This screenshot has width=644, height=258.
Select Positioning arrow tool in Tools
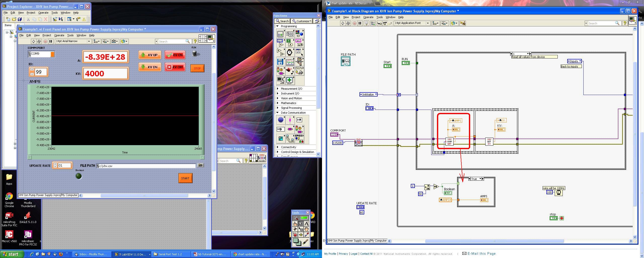coord(301,223)
